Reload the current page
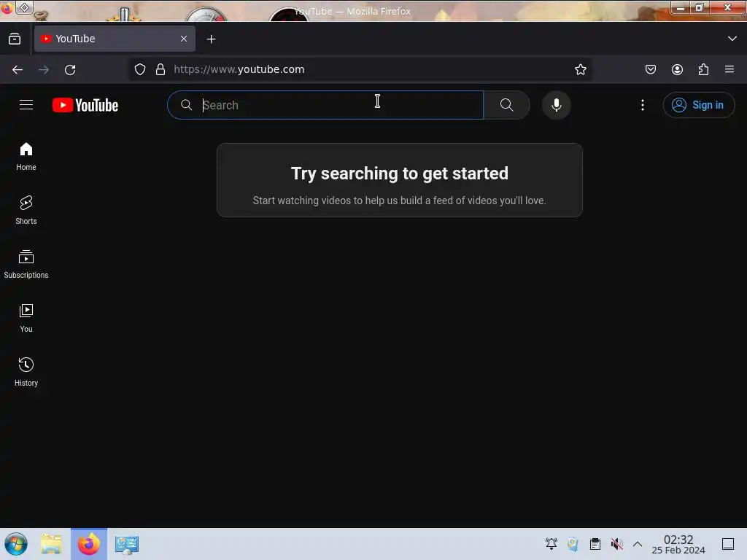747x560 pixels. point(70,69)
